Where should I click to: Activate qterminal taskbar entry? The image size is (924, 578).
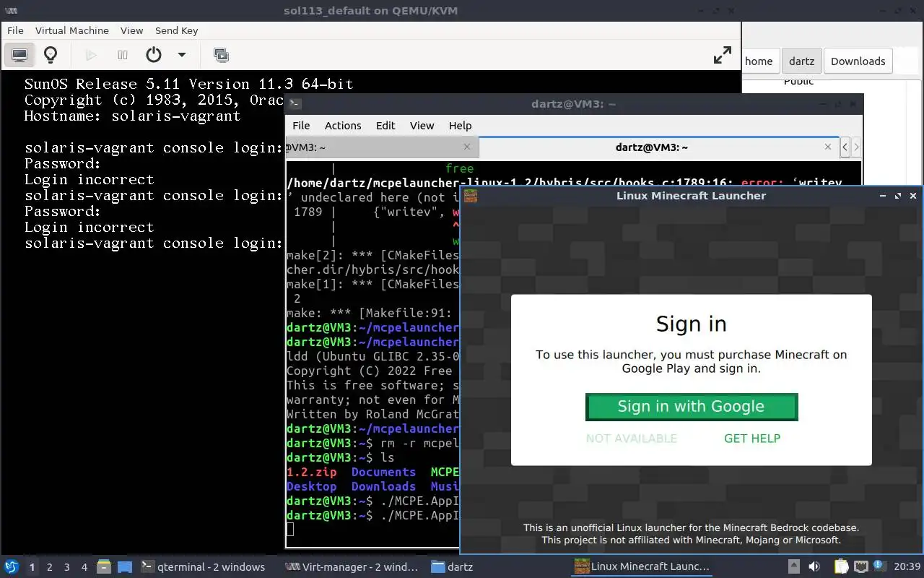(202, 567)
